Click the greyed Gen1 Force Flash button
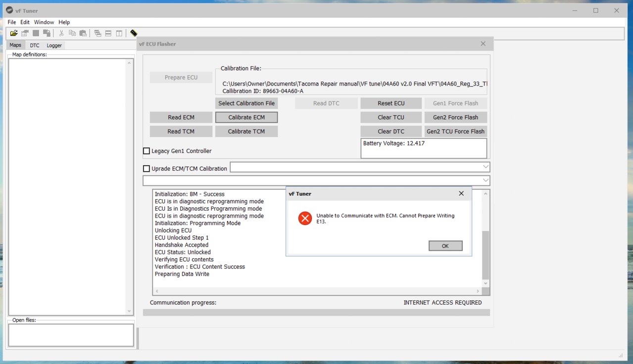This screenshot has width=633, height=364. tap(456, 103)
